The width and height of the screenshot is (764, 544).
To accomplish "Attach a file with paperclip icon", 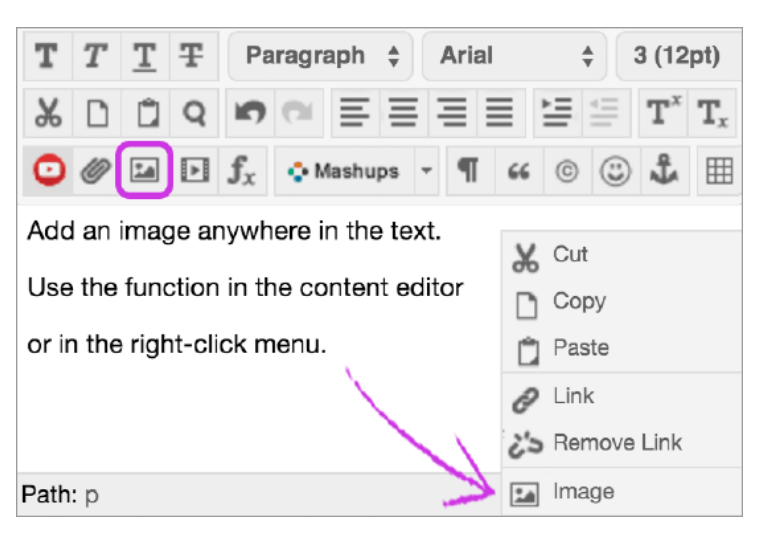I will pos(95,171).
